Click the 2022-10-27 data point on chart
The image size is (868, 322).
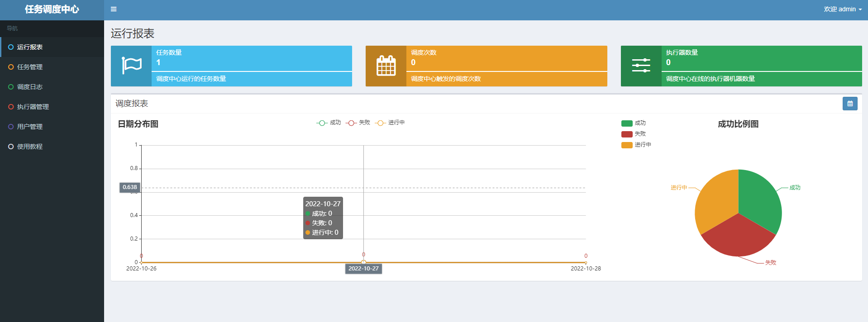click(363, 262)
